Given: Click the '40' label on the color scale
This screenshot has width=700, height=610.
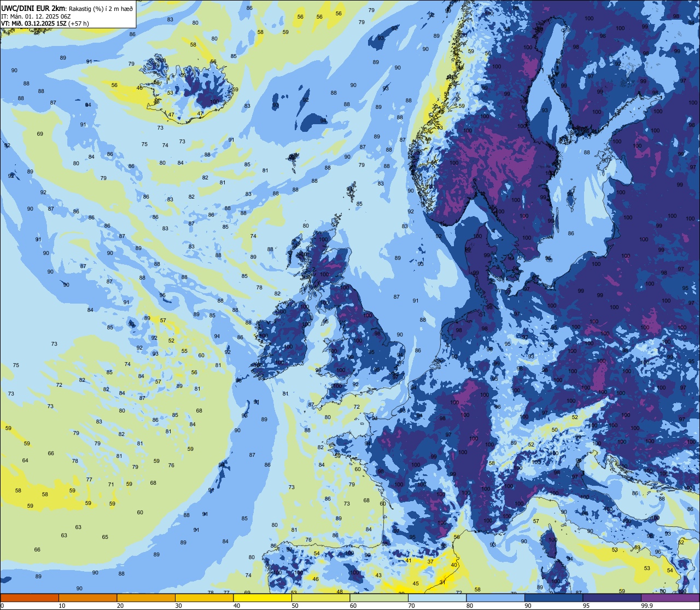Looking at the screenshot, I should (x=237, y=606).
